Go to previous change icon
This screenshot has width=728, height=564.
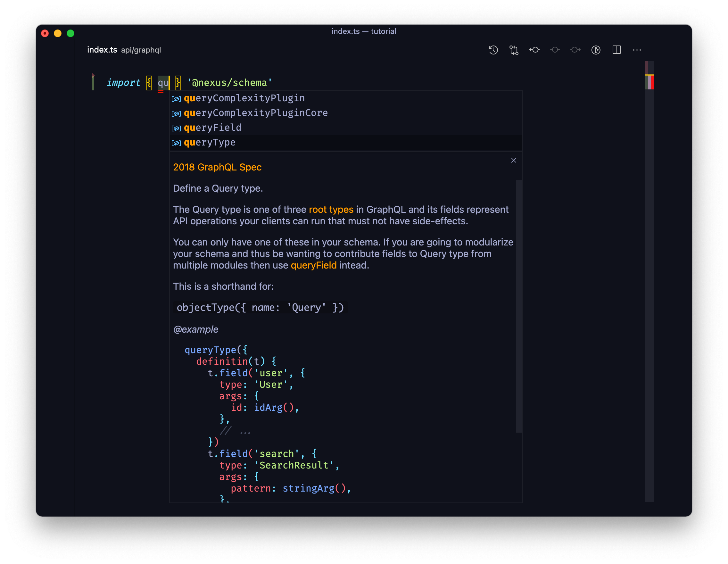click(534, 50)
